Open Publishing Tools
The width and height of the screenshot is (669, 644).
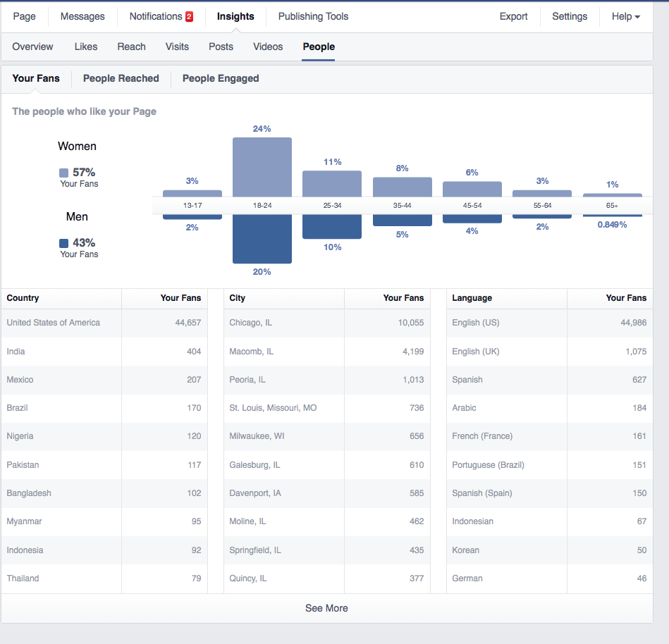pos(313,16)
